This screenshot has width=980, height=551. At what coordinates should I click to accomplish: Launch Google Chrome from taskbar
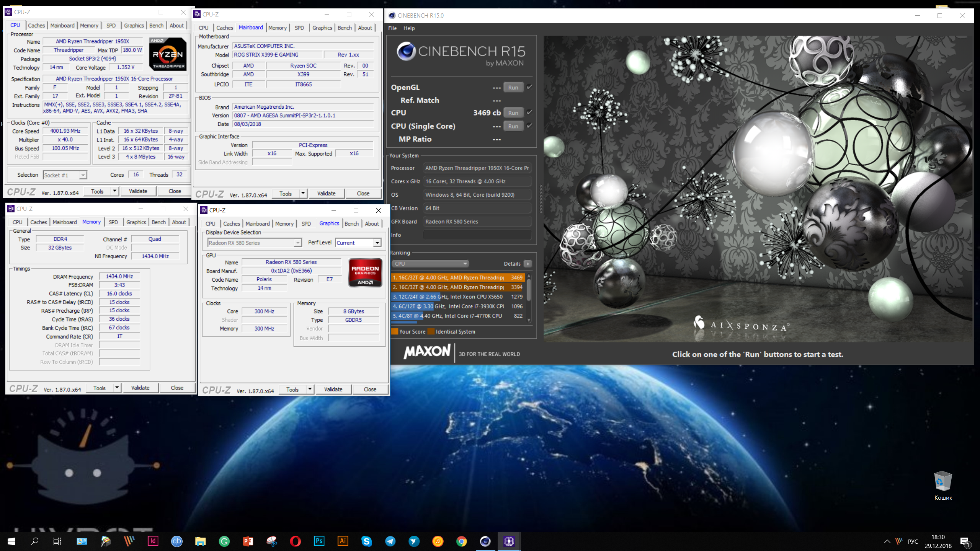coord(461,541)
